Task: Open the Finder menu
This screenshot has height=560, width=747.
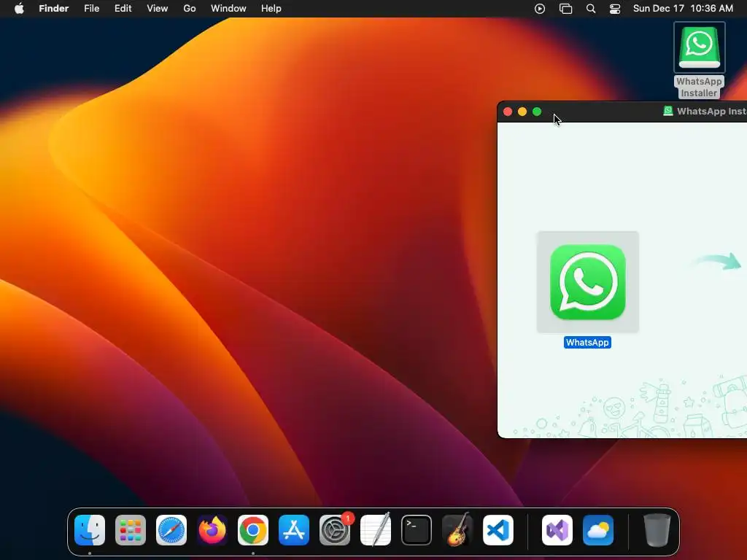Action: click(x=54, y=9)
